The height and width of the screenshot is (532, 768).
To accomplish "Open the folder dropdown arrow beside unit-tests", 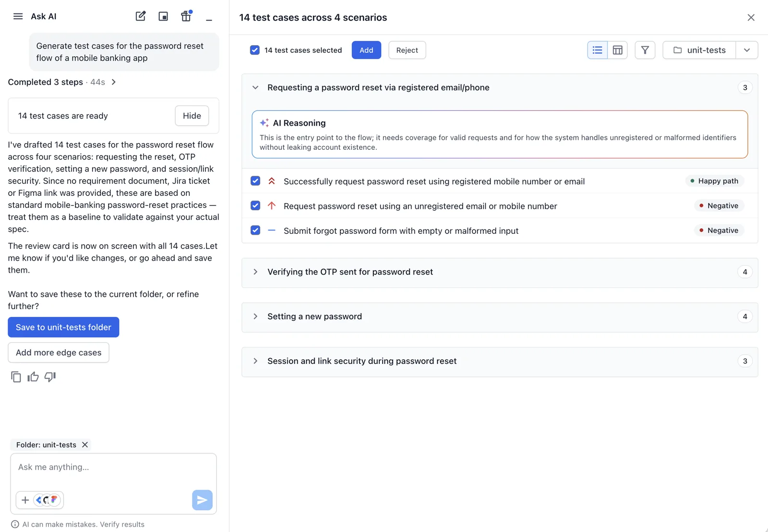I will (747, 50).
